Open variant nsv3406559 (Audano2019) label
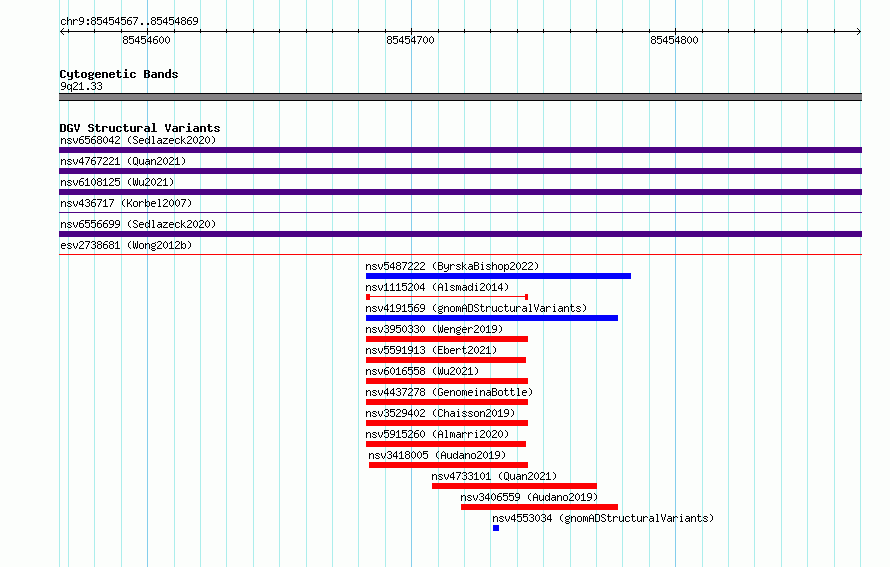Screen dimensions: 890x567 [x=529, y=497]
